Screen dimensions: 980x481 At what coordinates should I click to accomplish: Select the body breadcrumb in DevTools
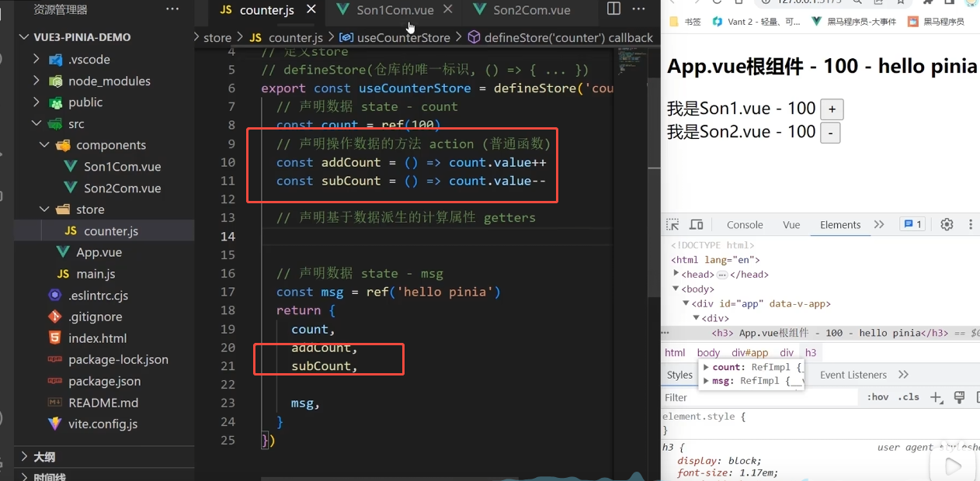pyautogui.click(x=708, y=352)
